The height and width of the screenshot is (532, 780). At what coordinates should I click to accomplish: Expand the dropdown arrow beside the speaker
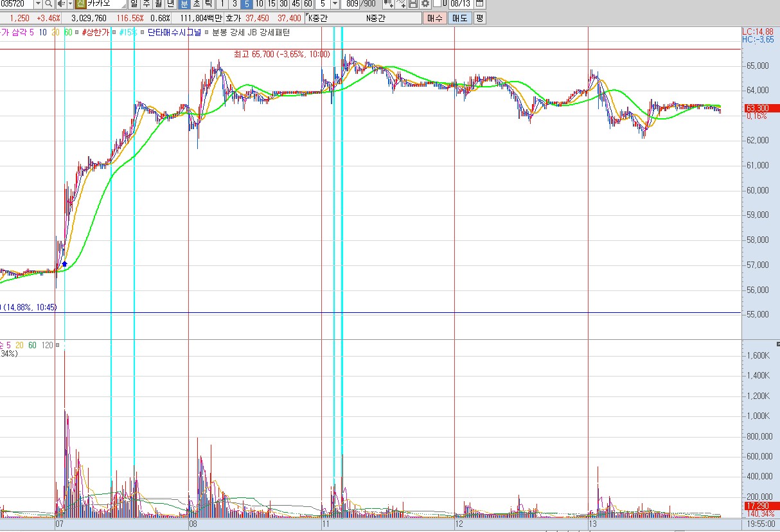(70, 4)
